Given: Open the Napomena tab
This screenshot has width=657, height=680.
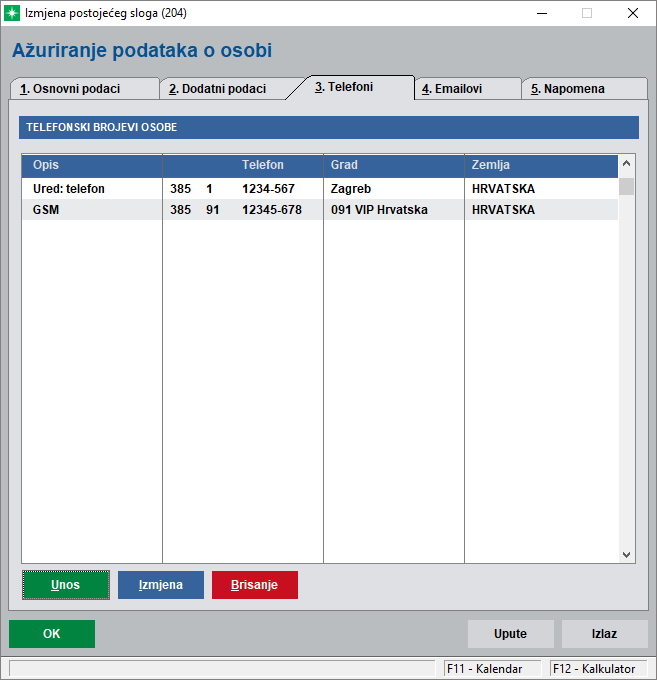Looking at the screenshot, I should click(584, 88).
